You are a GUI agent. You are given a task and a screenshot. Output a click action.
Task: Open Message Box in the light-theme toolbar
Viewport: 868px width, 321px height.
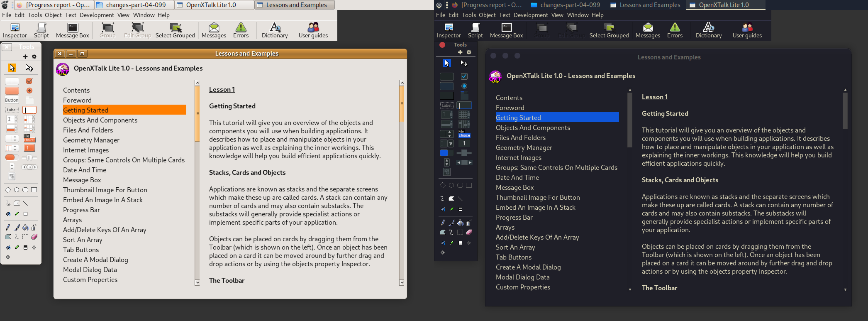[x=73, y=30]
